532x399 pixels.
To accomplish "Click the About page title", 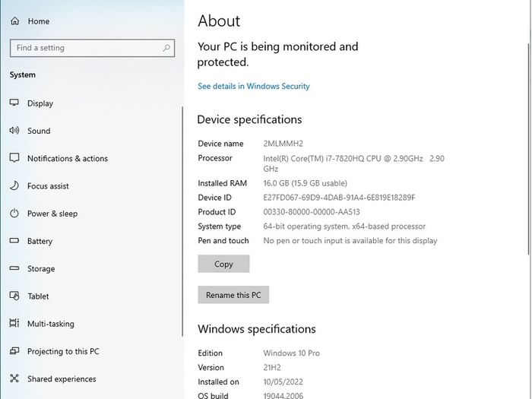I will (219, 21).
